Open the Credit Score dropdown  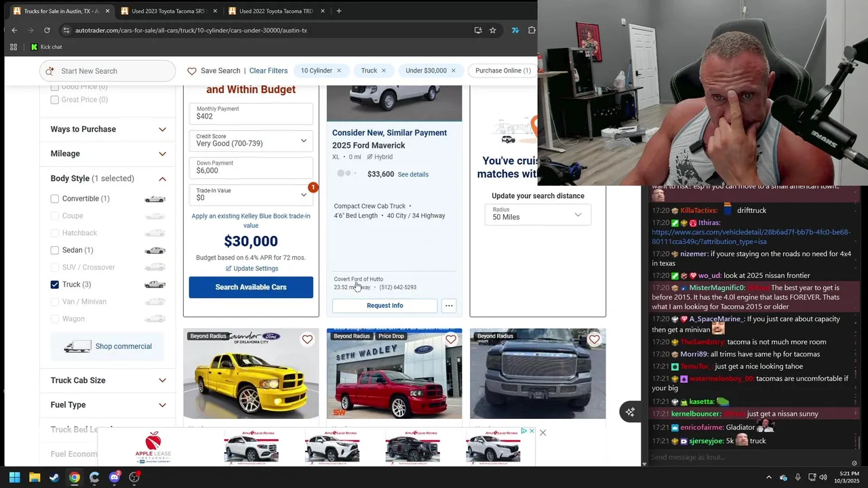coord(251,140)
